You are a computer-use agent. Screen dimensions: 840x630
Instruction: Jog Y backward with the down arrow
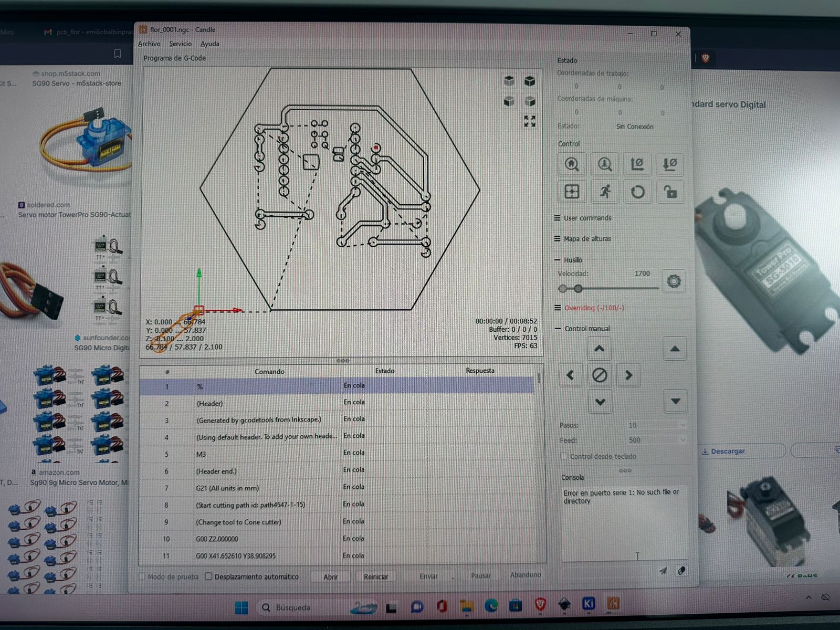(600, 402)
